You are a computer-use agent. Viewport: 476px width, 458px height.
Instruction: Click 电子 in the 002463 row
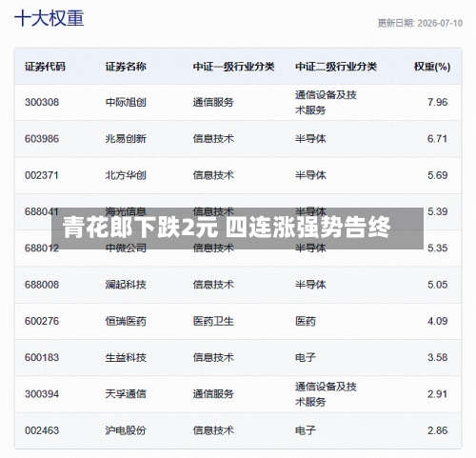coord(306,430)
